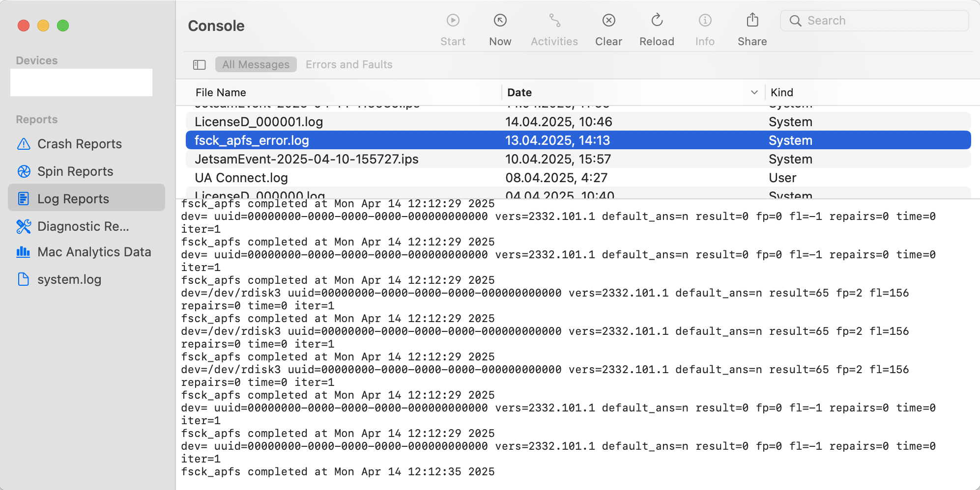Open Spin Reports in the sidebar
This screenshot has height=490, width=980.
(86, 171)
